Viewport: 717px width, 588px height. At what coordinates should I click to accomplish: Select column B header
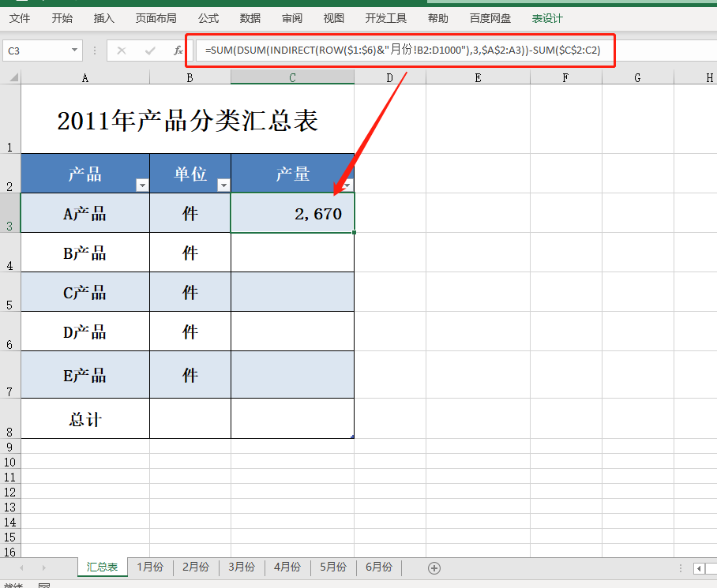coord(190,77)
